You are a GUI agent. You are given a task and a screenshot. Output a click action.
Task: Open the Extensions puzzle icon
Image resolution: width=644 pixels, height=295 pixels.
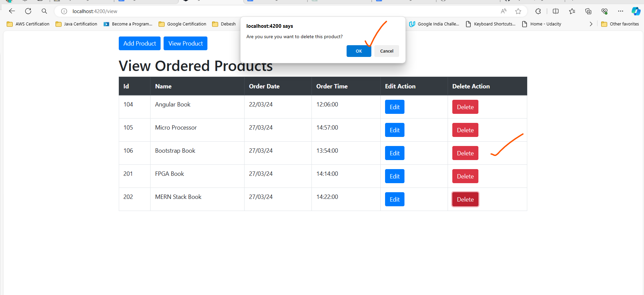[x=538, y=11]
